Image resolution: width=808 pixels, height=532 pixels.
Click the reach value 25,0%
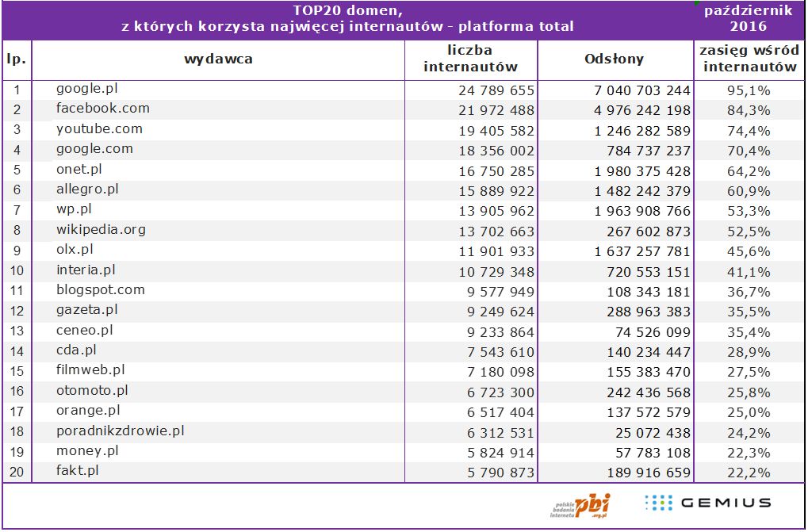pyautogui.click(x=749, y=412)
